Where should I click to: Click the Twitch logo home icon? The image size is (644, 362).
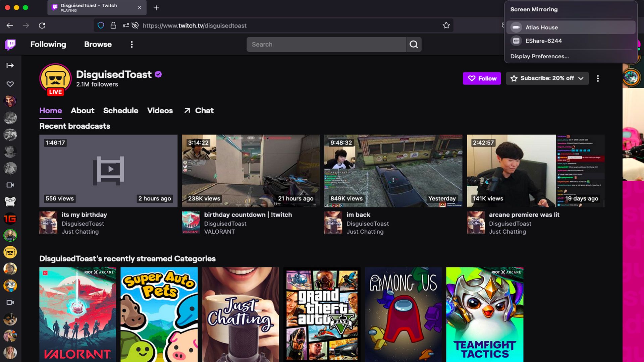pyautogui.click(x=10, y=44)
